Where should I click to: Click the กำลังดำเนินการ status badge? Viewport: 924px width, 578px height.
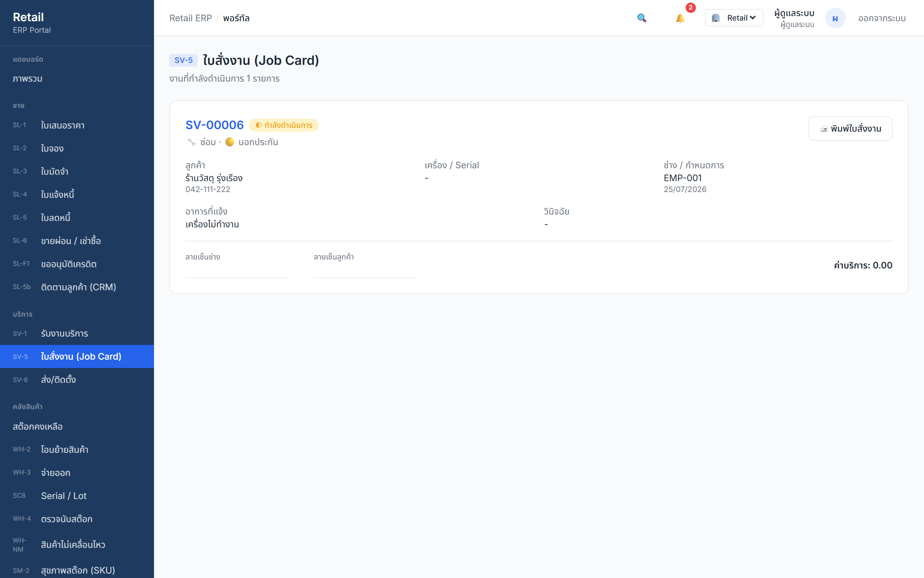point(284,125)
